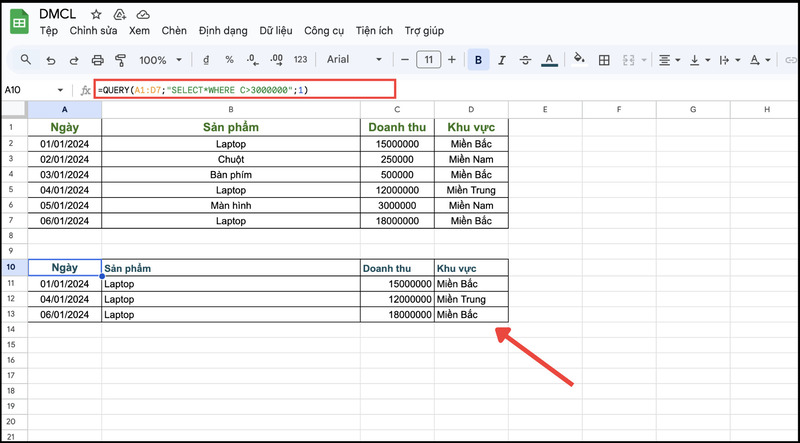This screenshot has height=443, width=800.
Task: Click the font size field showing 11
Action: (x=429, y=60)
